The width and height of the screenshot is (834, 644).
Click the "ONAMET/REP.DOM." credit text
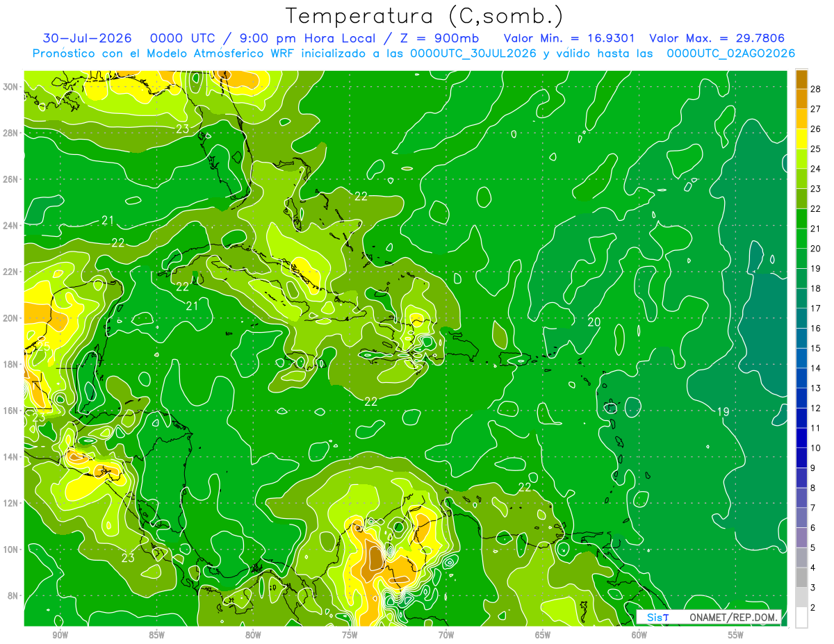733,617
